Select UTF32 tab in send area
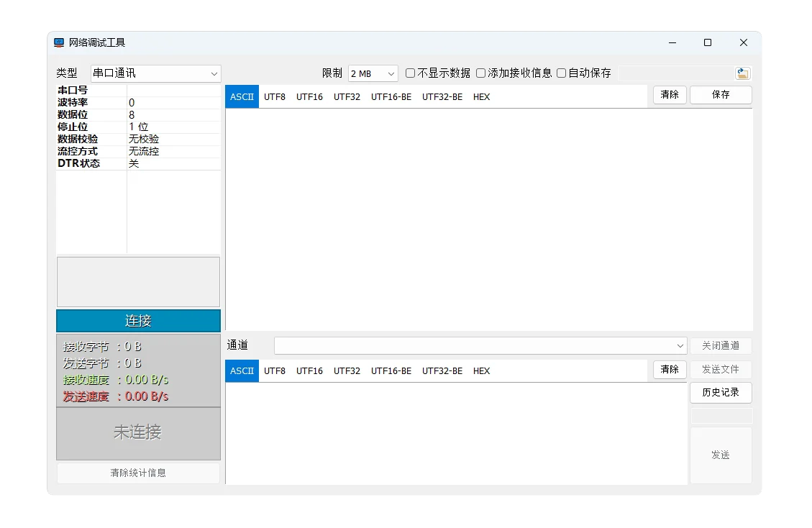812x528 pixels. [x=347, y=371]
